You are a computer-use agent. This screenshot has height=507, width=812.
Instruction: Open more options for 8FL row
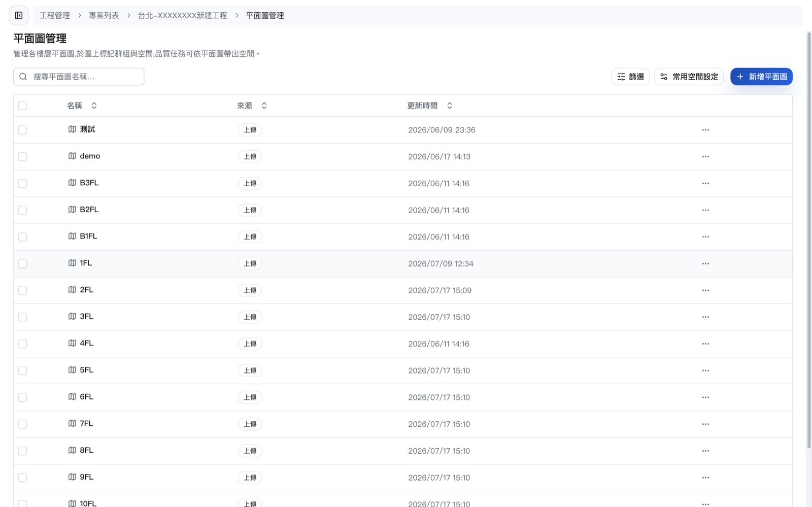click(x=705, y=451)
